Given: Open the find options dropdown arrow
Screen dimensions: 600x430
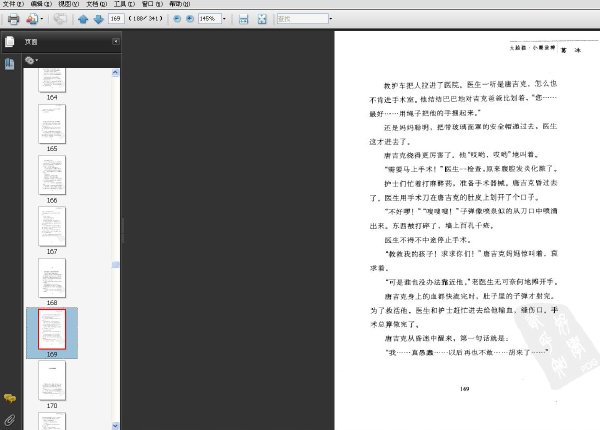Looking at the screenshot, I should tap(331, 18).
